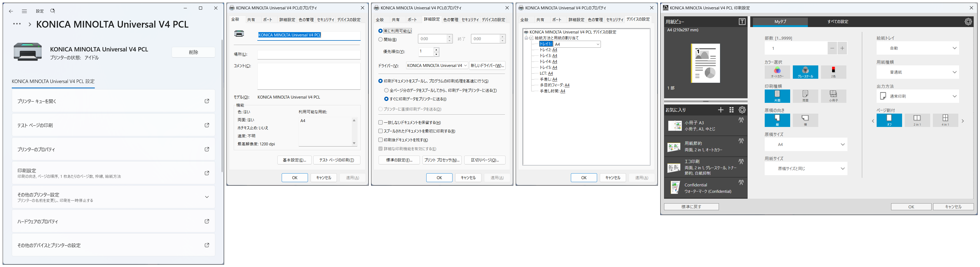Expand the 原稿サイズ A4 dropdown

tap(806, 145)
